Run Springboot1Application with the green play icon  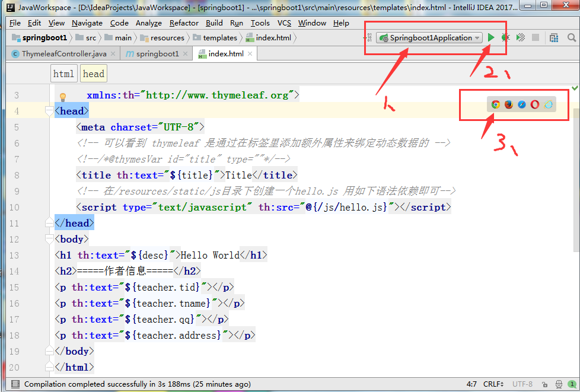[491, 37]
